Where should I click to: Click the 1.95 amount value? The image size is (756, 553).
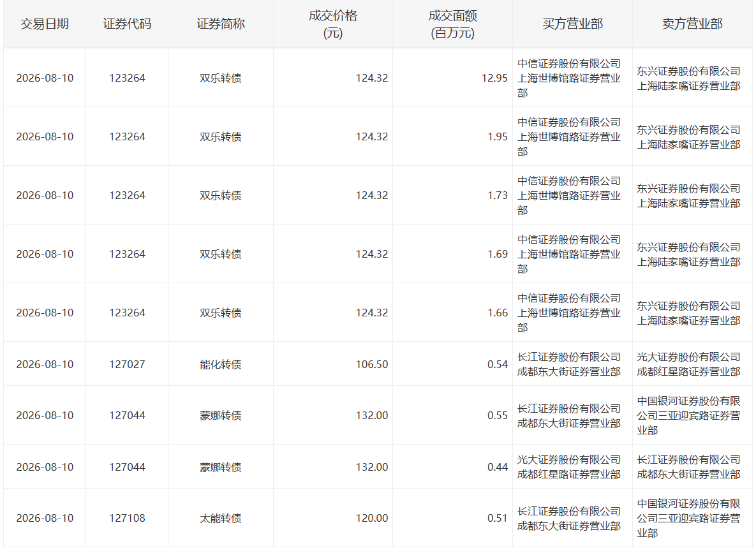[498, 137]
